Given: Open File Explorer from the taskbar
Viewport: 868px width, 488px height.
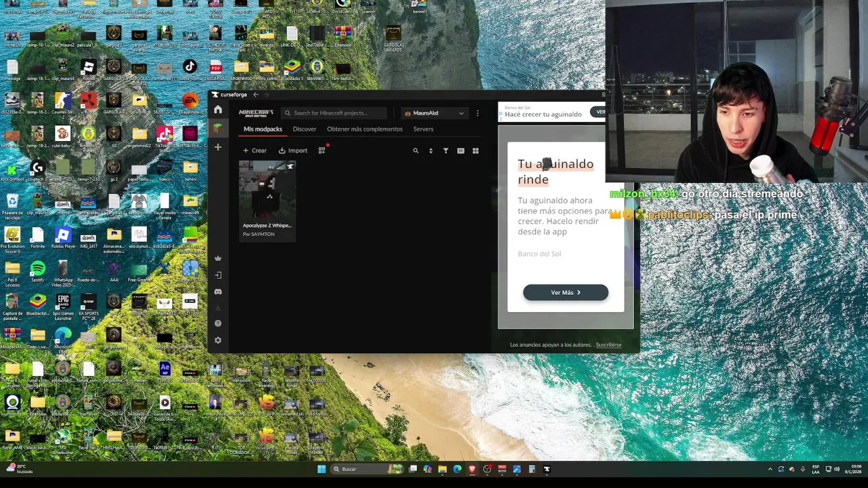Looking at the screenshot, I should point(442,469).
